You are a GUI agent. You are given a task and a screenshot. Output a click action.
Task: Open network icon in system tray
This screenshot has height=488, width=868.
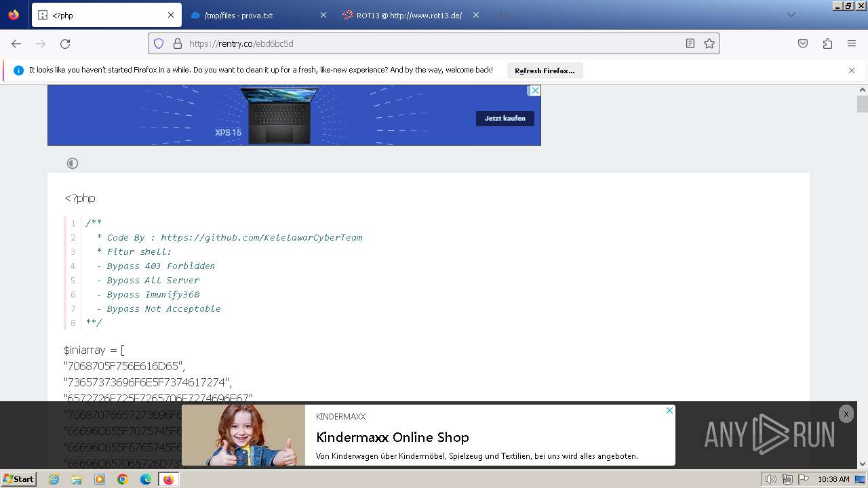click(787, 479)
